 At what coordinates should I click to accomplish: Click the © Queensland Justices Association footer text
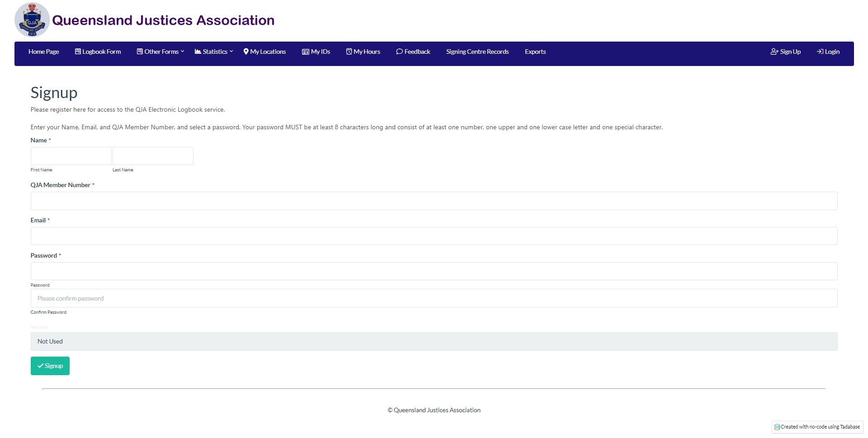[434, 410]
